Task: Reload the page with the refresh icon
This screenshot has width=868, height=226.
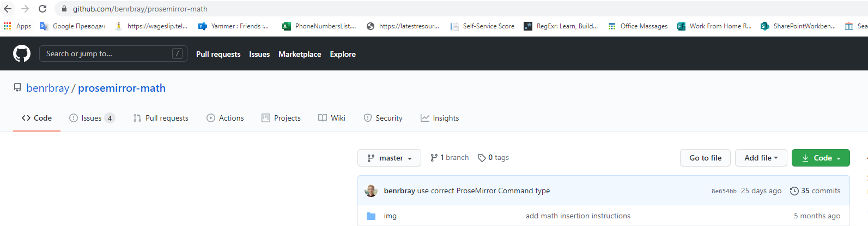Action: [43, 9]
